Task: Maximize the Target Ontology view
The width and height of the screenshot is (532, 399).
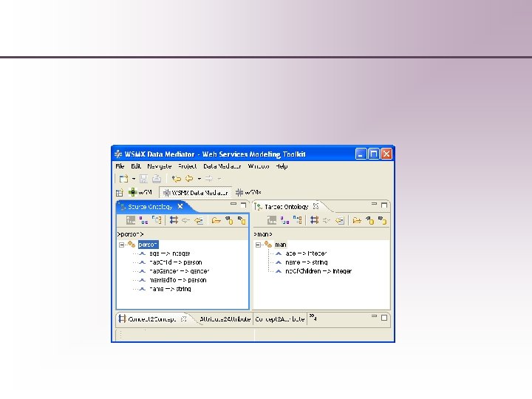Action: [384, 205]
